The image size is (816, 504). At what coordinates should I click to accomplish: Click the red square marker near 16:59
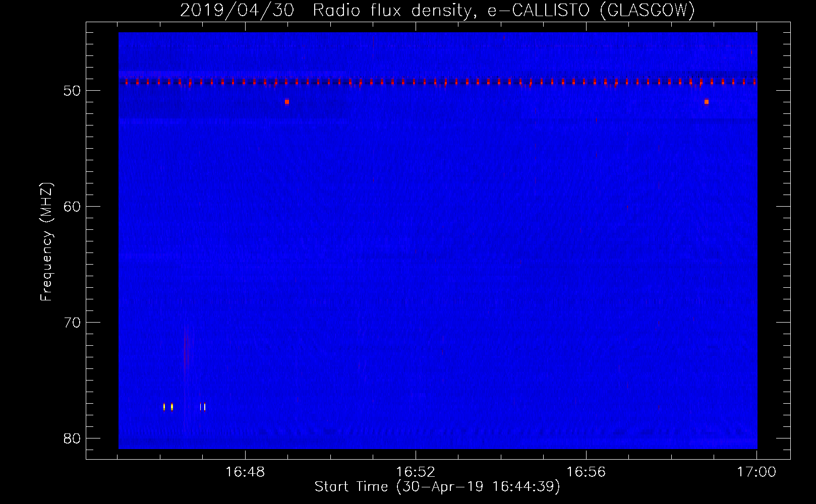tap(707, 102)
